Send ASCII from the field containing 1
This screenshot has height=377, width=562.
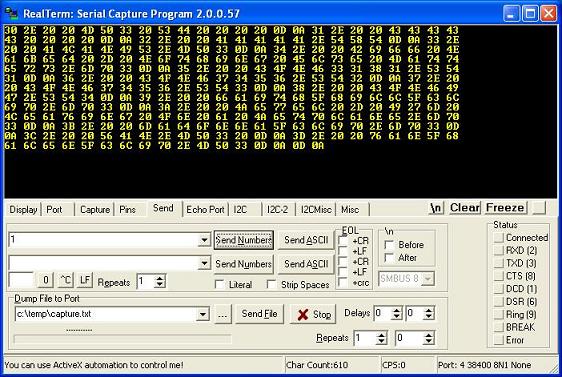[306, 240]
